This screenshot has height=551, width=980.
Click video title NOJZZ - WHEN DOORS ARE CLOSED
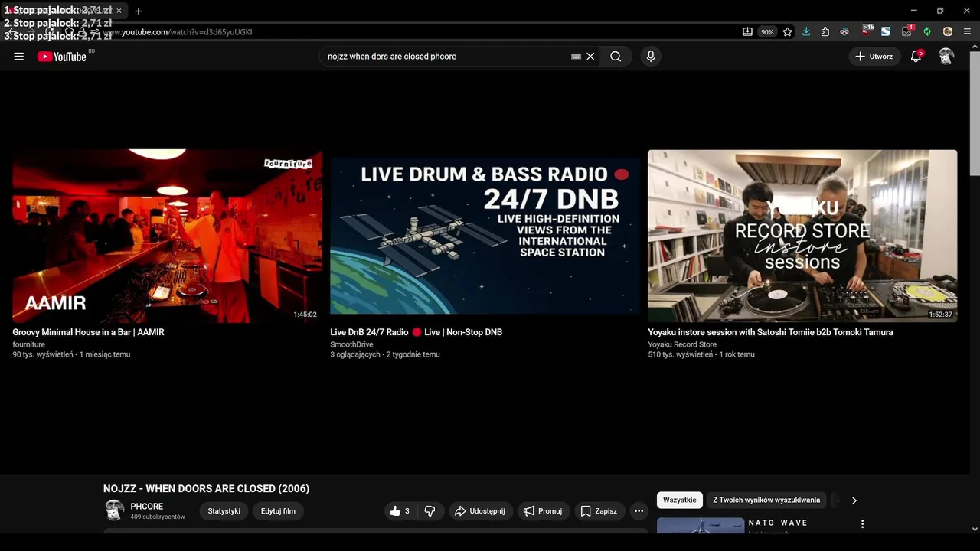click(x=206, y=489)
